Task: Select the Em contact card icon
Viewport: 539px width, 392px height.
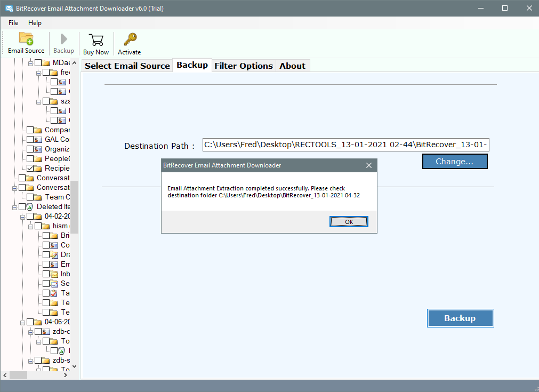Action: click(54, 265)
